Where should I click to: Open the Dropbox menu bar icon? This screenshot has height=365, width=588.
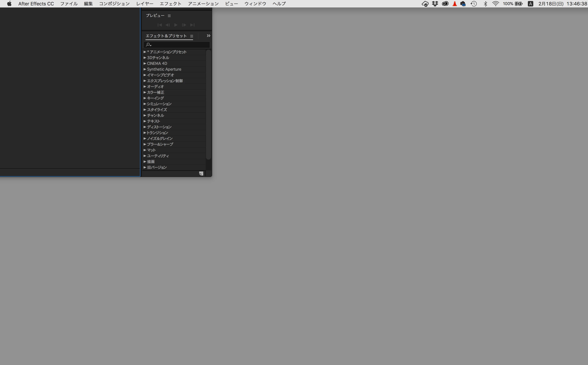click(435, 4)
